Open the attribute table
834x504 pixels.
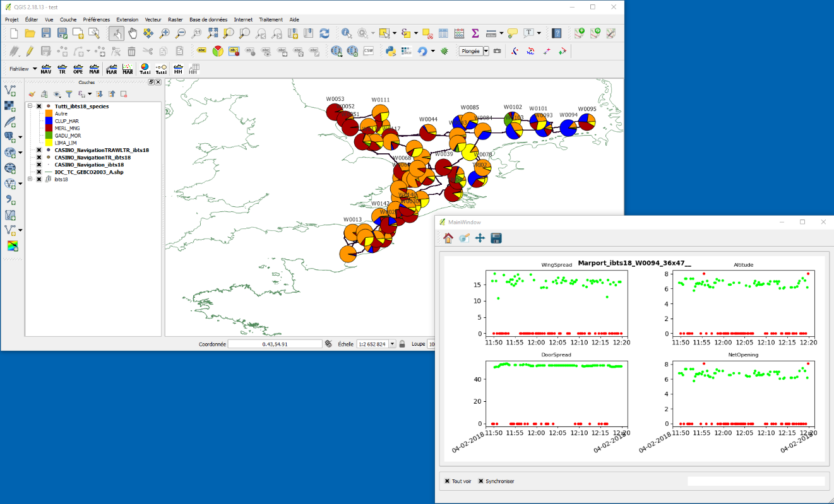[443, 33]
